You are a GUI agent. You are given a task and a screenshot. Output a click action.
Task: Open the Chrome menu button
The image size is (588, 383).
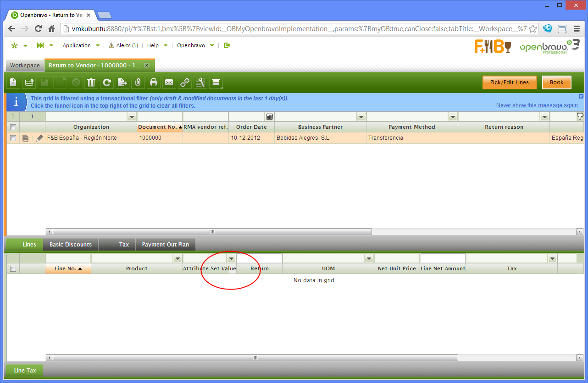coord(577,28)
